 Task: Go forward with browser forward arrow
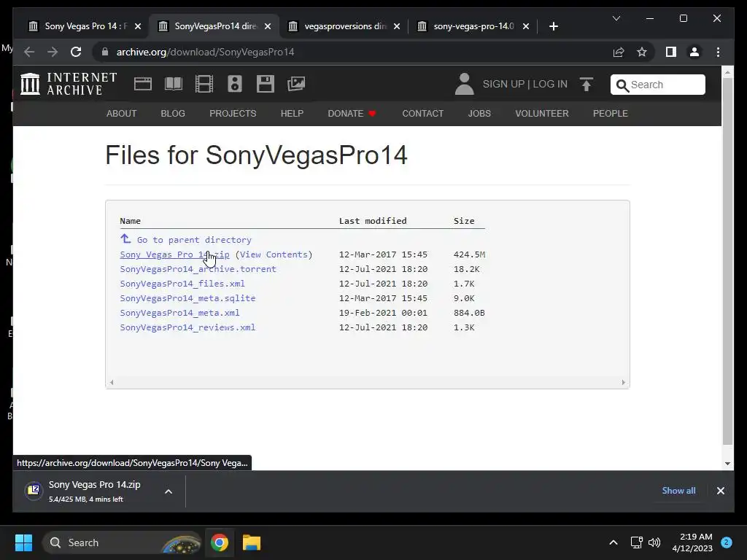tap(53, 52)
